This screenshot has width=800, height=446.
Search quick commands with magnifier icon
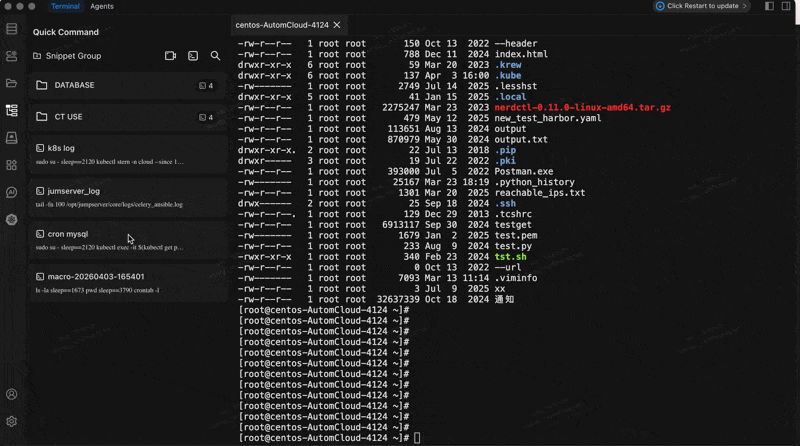pos(215,56)
